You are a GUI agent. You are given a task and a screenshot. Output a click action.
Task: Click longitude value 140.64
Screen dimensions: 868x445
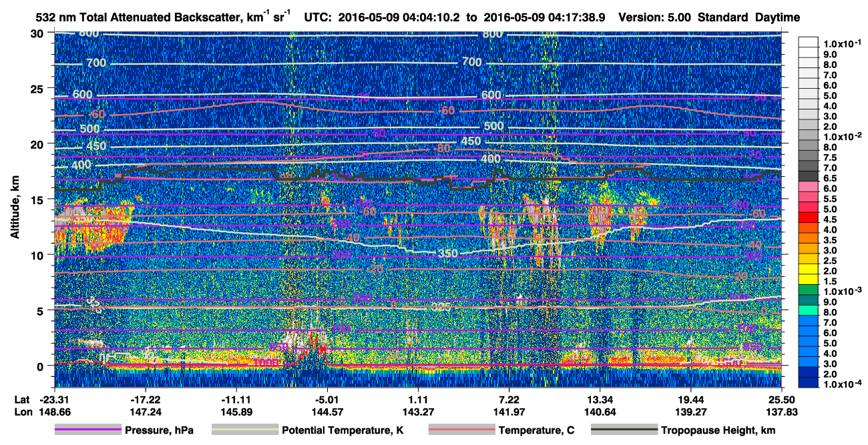tap(600, 412)
